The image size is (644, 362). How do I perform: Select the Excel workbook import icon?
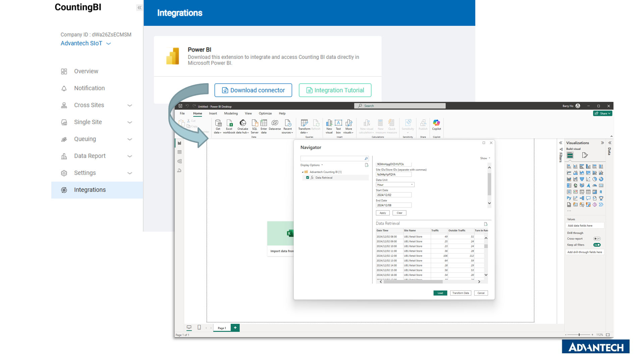pyautogui.click(x=229, y=125)
